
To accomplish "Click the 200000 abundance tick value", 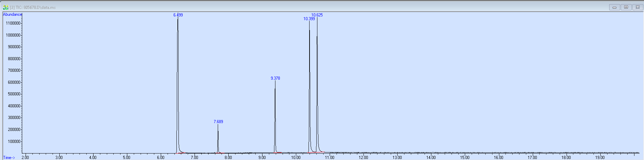I will [14, 130].
